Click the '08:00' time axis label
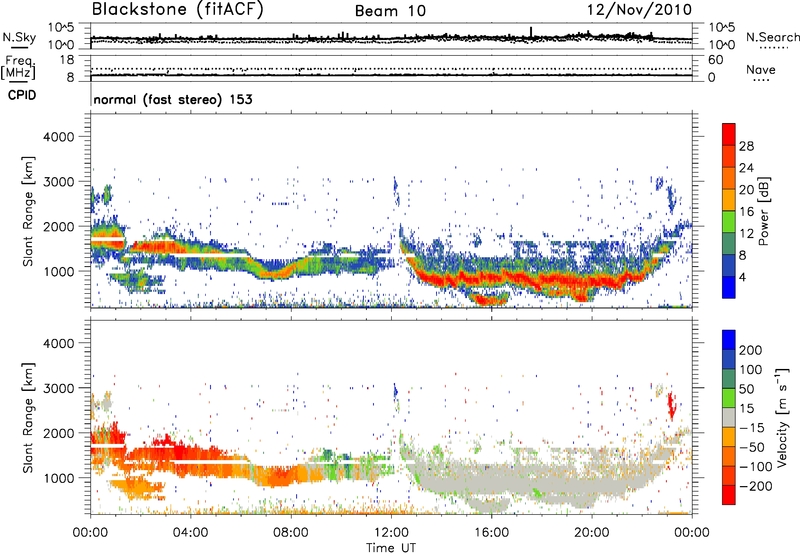 coord(290,533)
